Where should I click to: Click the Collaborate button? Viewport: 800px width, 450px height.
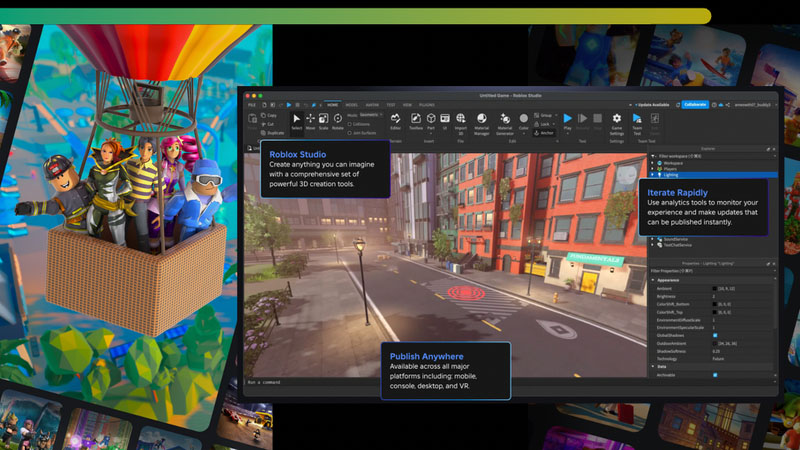(695, 105)
